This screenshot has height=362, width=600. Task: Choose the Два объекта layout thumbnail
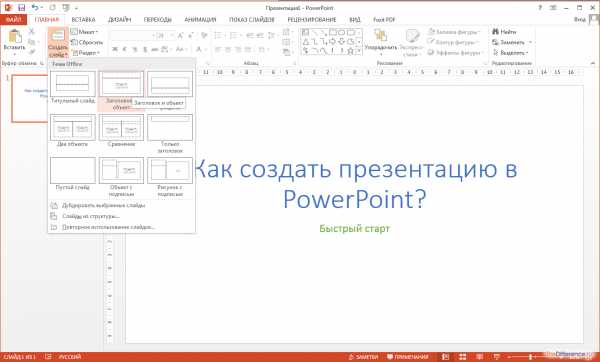point(73,127)
